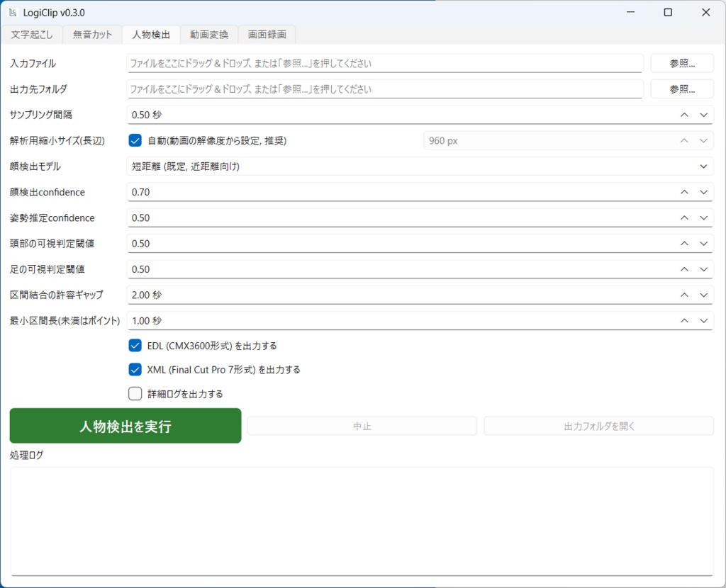Decrease サンプリング間隔 with down arrow

pos(704,115)
